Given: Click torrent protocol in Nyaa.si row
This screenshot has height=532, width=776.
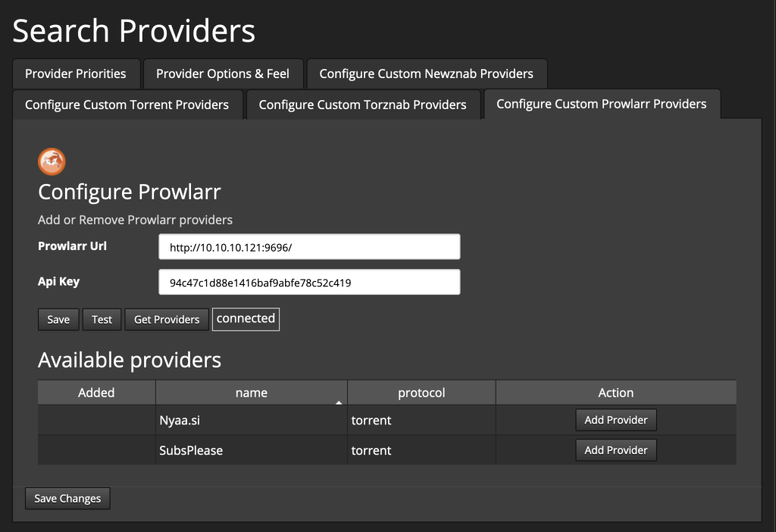Looking at the screenshot, I should click(x=421, y=420).
